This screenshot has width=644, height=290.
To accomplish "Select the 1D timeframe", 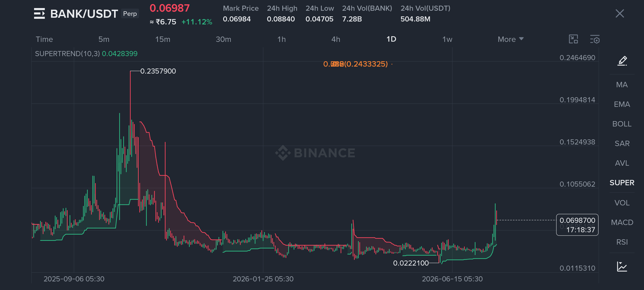I will pos(391,39).
